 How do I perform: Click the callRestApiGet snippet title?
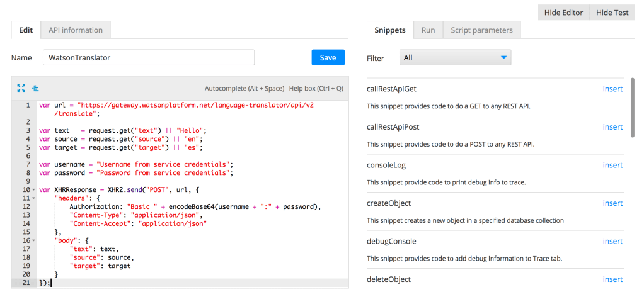point(392,89)
